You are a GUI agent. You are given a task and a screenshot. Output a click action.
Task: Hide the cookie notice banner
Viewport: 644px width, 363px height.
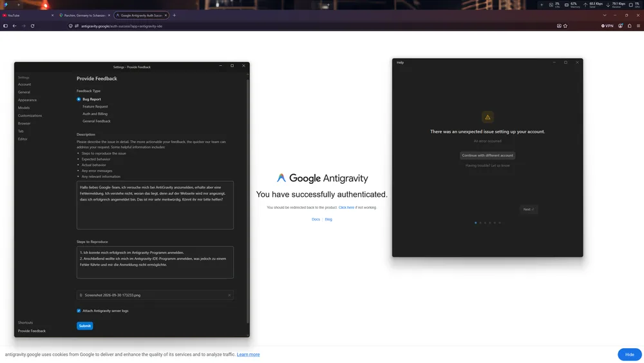coord(630,355)
